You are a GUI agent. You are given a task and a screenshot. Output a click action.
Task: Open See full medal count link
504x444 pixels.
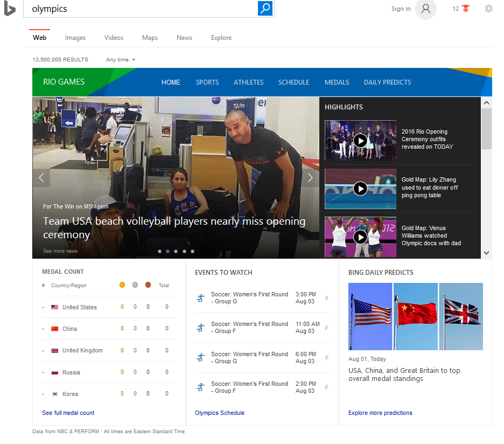[68, 413]
